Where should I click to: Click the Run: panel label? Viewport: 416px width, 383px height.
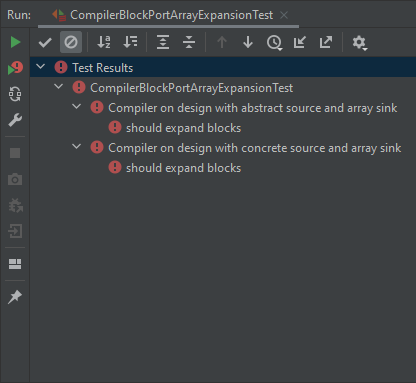(x=19, y=15)
